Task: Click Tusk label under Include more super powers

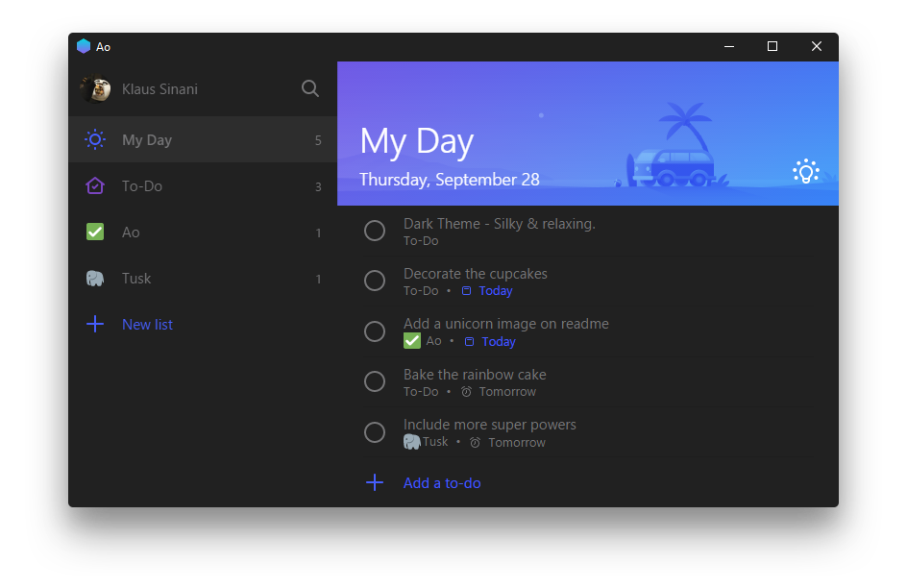Action: 435,442
